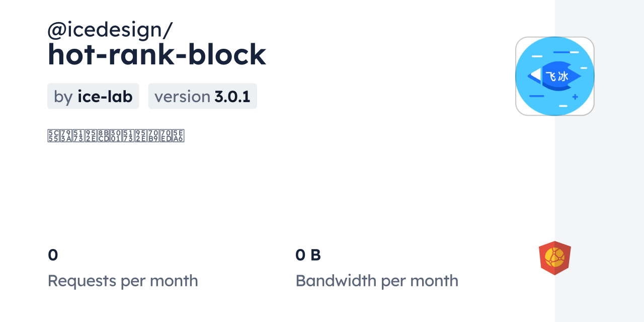Click the blue ice fish package logo
Viewport: 644px width, 322px height.
tap(554, 76)
